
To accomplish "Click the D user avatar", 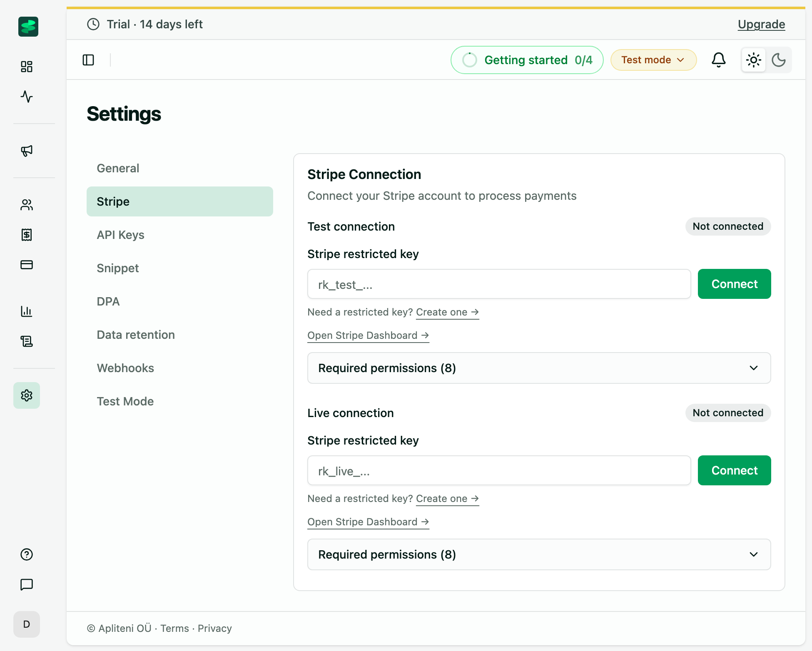I will tap(27, 624).
